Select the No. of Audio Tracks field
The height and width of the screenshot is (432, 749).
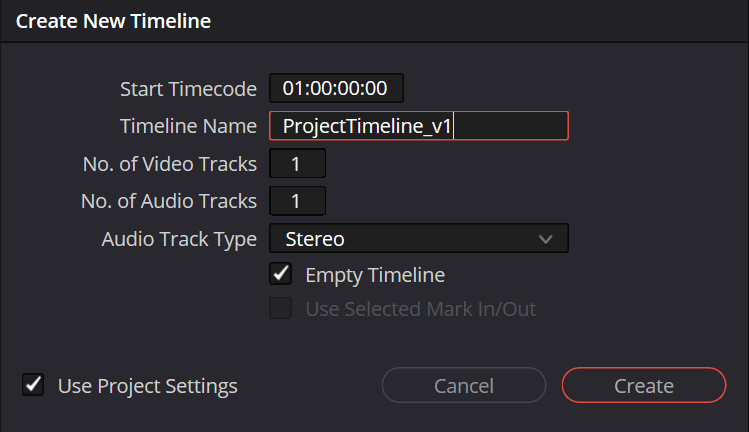click(x=297, y=201)
